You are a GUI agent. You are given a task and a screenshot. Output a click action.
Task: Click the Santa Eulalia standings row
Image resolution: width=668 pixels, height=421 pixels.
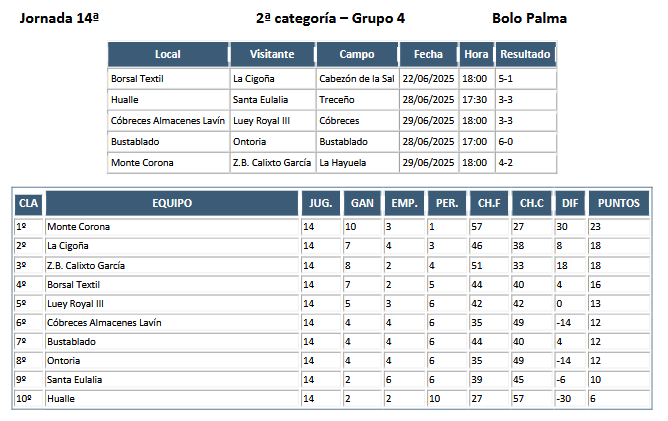point(332,380)
